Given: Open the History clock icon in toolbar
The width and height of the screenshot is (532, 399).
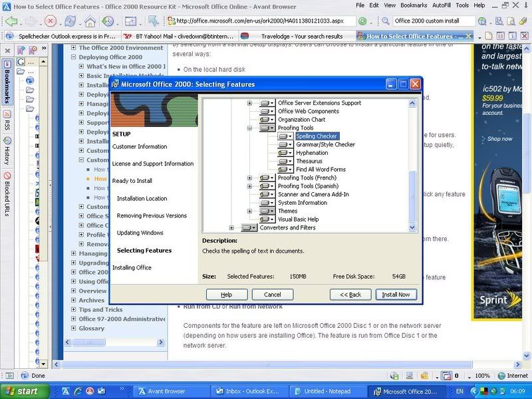Looking at the screenshot, I should click(108, 21).
